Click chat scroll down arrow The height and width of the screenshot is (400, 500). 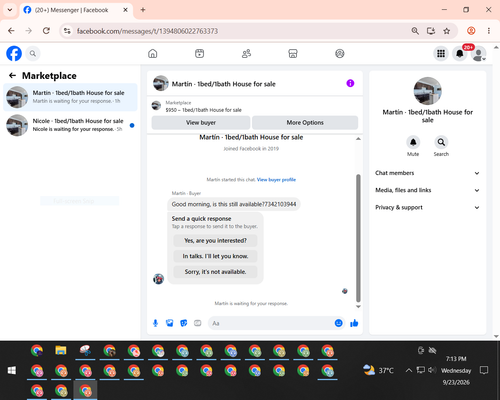click(x=358, y=307)
